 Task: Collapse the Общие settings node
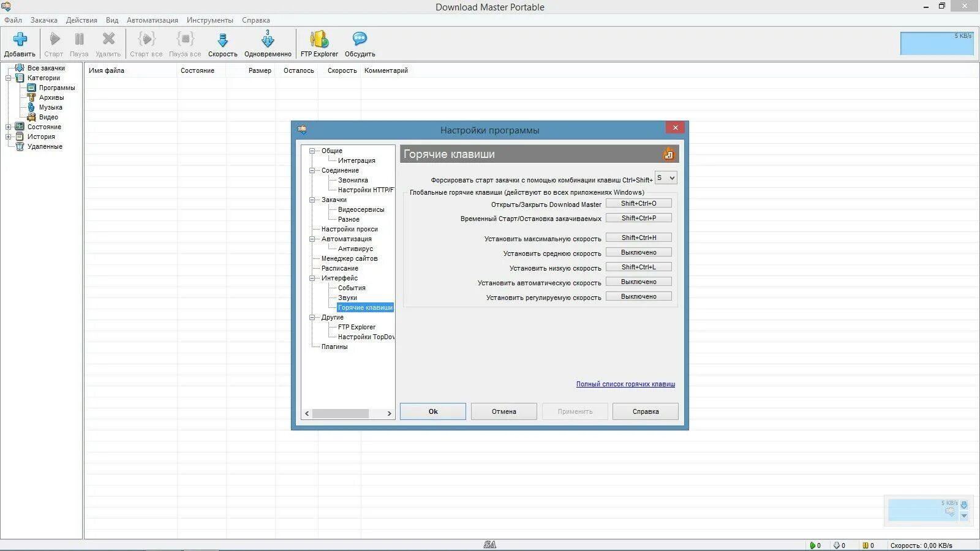click(x=312, y=151)
